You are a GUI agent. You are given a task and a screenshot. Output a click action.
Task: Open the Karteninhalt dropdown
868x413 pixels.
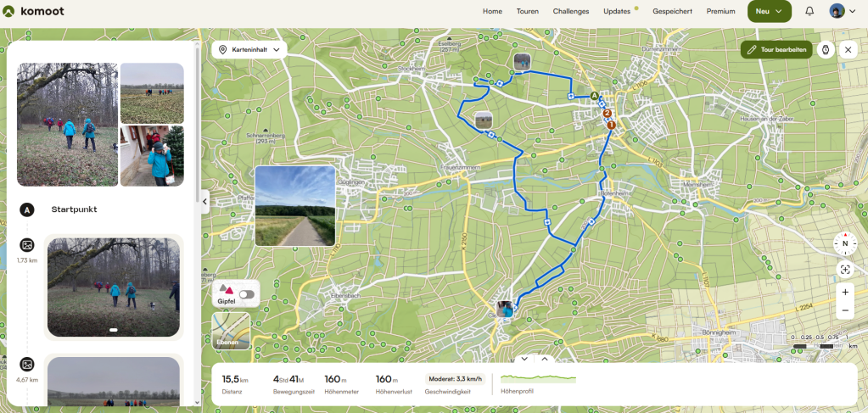tap(249, 49)
